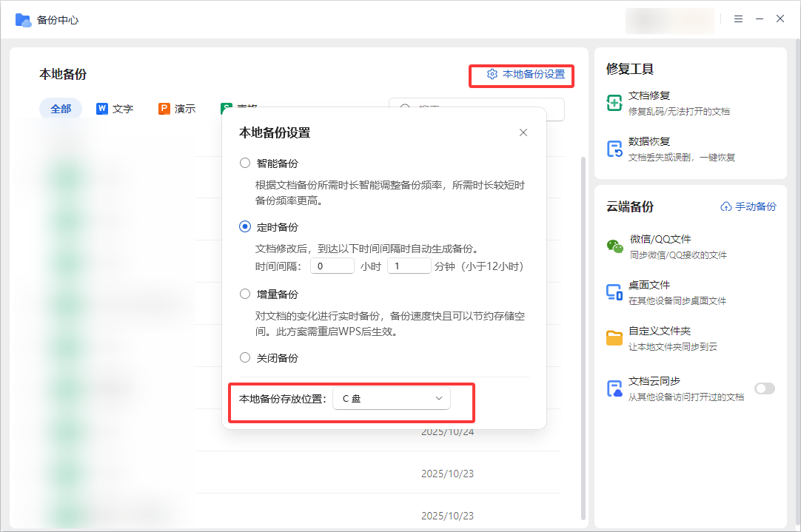Choose the 智能备份 radio option
Screen dimensions: 801x532
tap(245, 163)
